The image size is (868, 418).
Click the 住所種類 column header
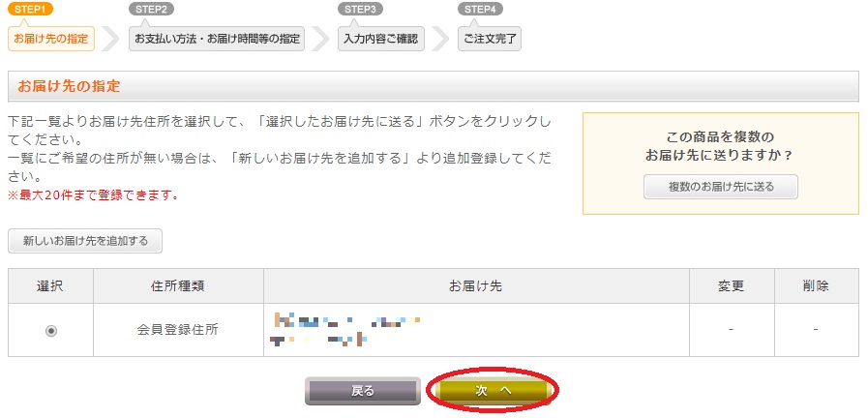tap(179, 286)
